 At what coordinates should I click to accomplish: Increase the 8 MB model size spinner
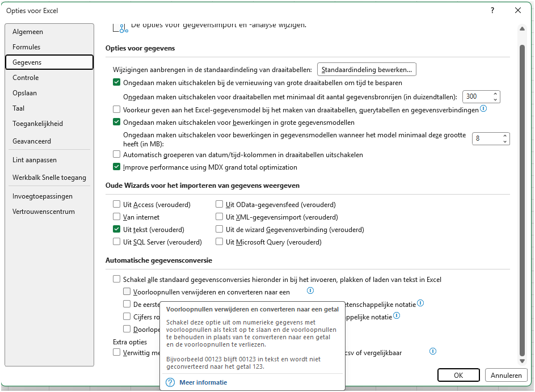click(505, 136)
